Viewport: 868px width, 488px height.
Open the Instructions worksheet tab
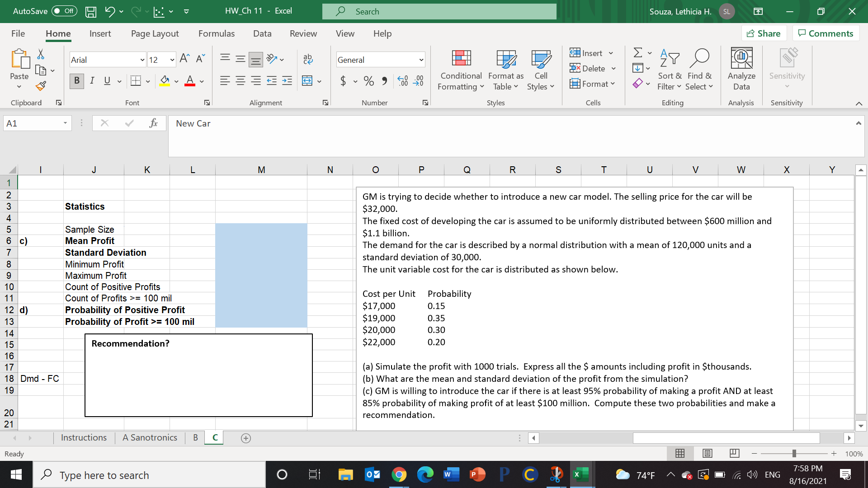pos(84,437)
